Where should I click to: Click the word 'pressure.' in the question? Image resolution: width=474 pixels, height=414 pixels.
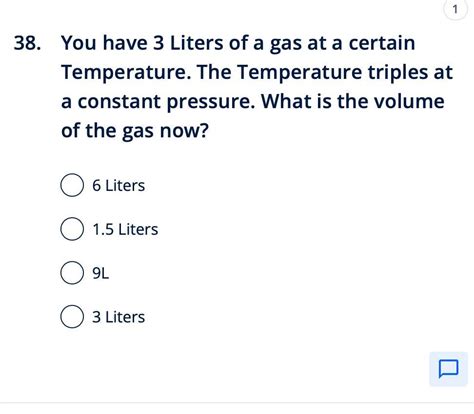(211, 102)
